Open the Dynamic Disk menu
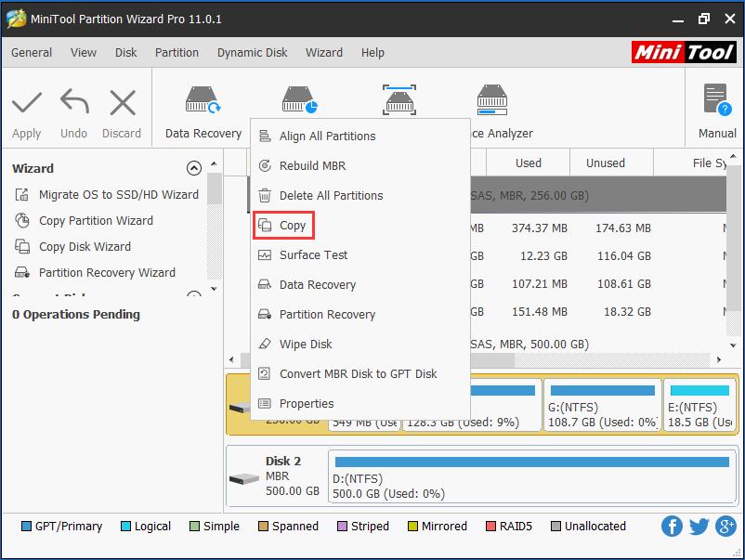The width and height of the screenshot is (745, 560). 253,52
